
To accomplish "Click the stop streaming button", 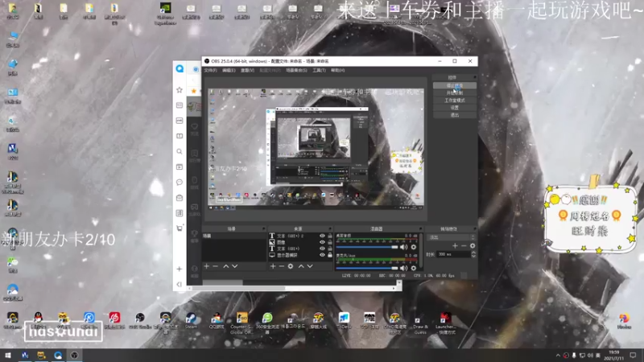I will pyautogui.click(x=455, y=85).
